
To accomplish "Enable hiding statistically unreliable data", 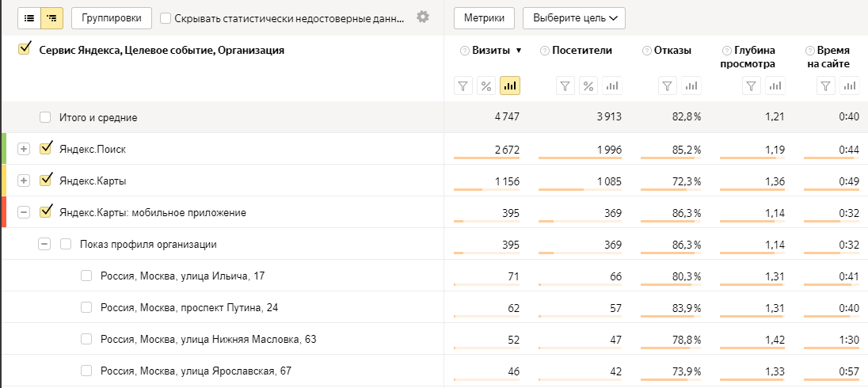I will click(x=166, y=17).
